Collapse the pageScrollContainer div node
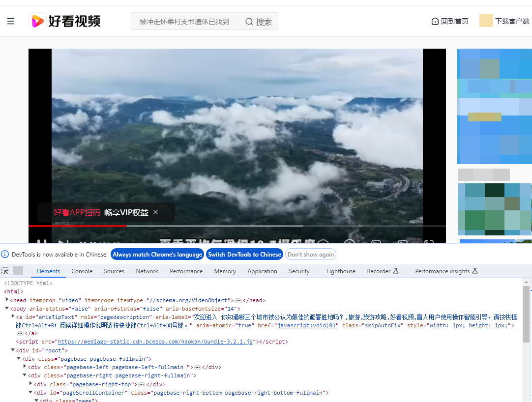 30,392
